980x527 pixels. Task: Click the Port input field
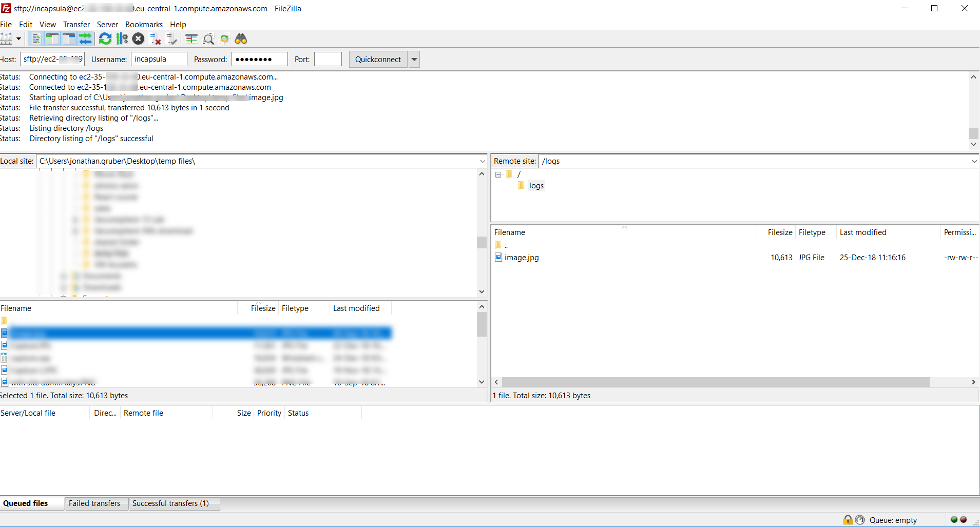pos(328,60)
